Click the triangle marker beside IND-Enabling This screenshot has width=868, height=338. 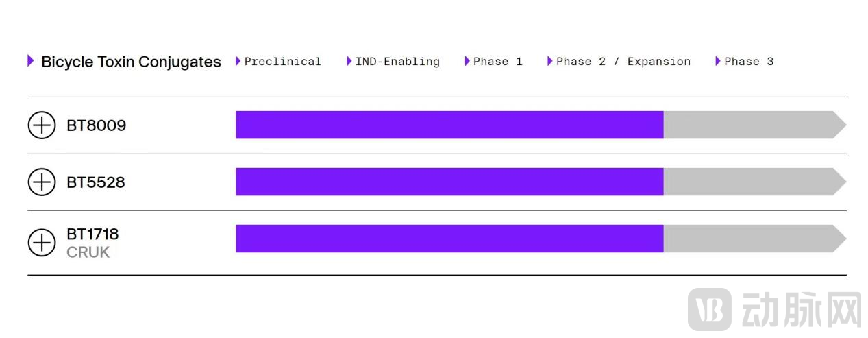pos(349,61)
